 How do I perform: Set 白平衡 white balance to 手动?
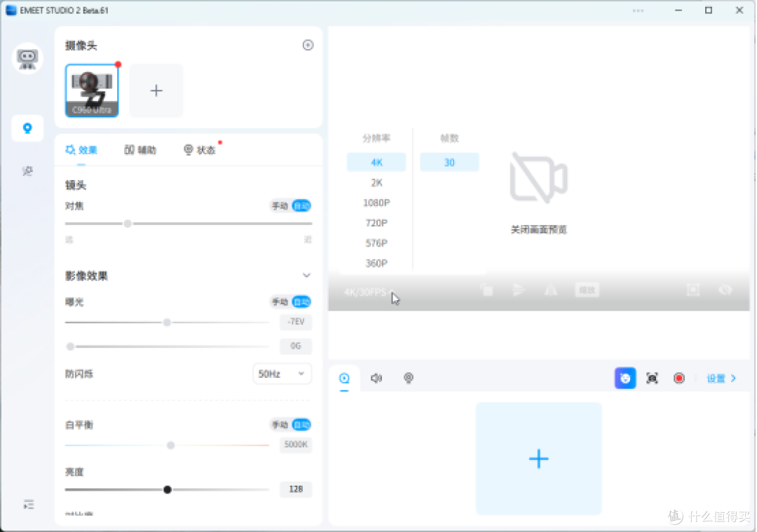coord(280,425)
